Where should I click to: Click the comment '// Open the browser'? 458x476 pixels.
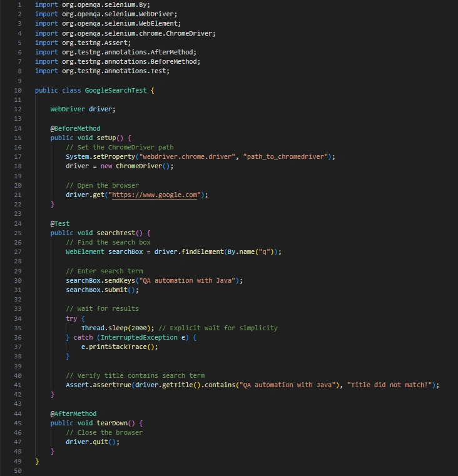click(103, 186)
